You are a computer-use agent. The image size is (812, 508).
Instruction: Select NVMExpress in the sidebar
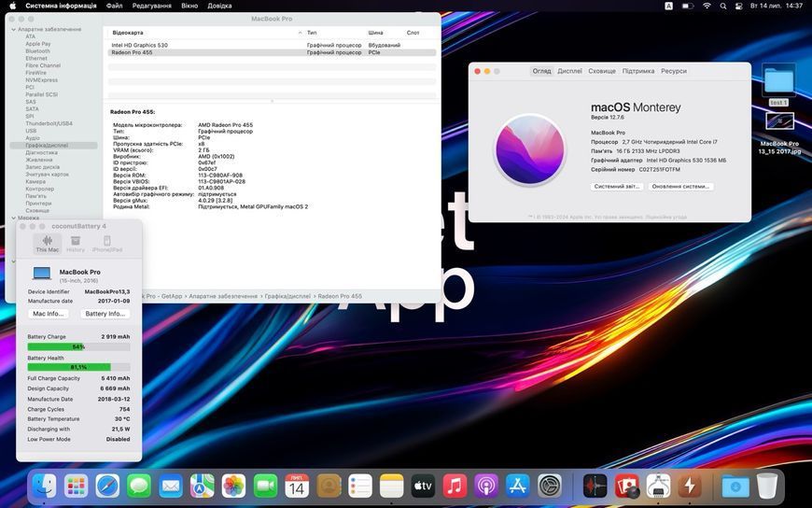41,80
